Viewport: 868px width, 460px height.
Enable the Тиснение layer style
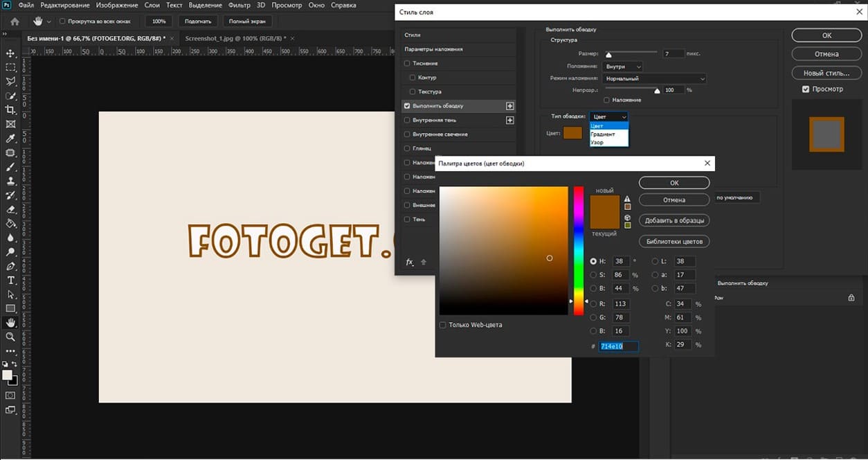[x=407, y=63]
